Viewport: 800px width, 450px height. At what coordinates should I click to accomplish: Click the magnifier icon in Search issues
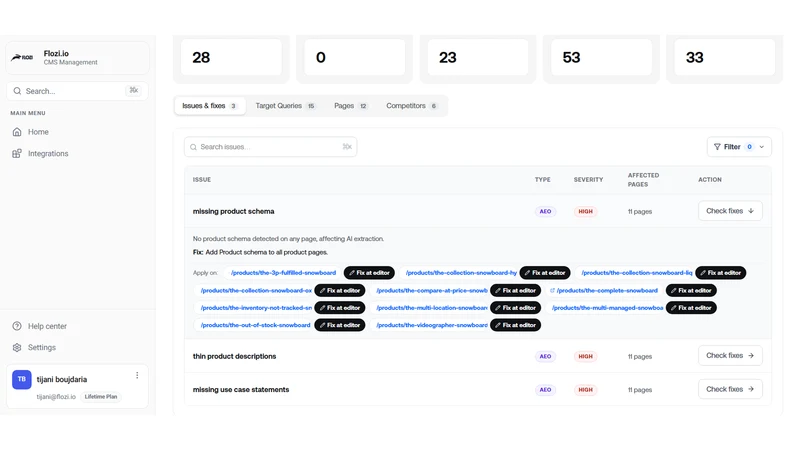tap(193, 147)
